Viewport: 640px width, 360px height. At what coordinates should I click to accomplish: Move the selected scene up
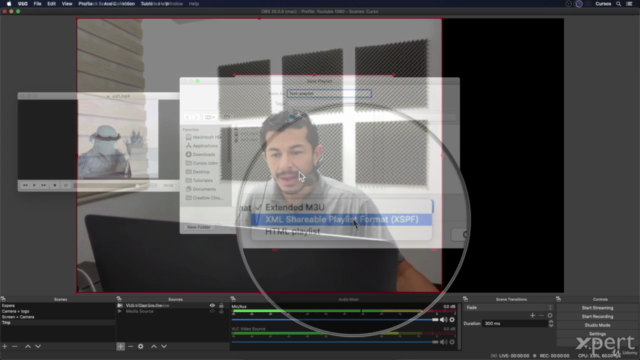tap(28, 346)
